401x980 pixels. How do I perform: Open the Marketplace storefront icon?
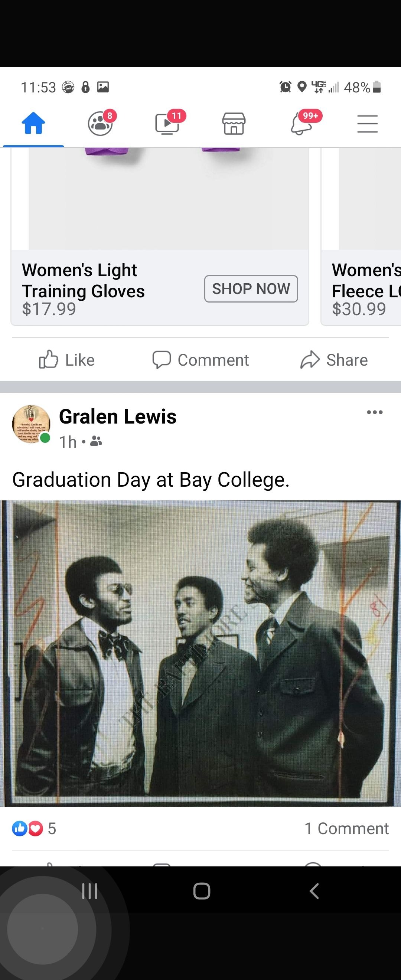234,124
